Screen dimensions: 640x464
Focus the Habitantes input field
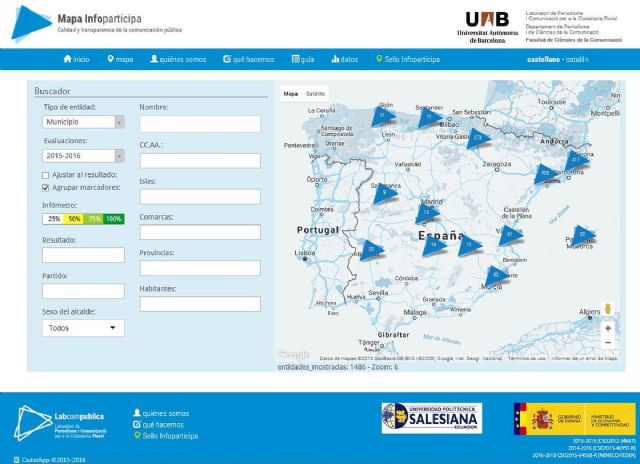tap(200, 304)
